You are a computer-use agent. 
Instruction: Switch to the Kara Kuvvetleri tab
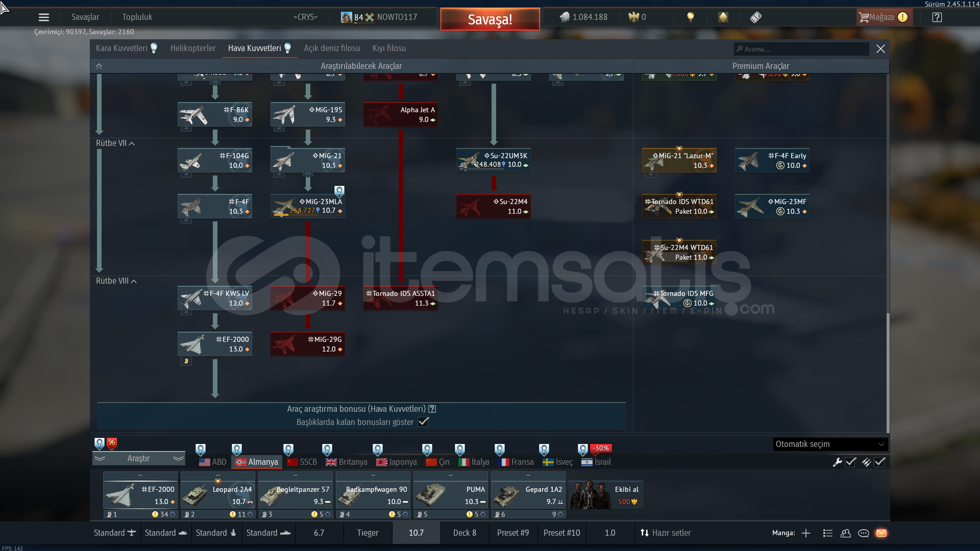(127, 48)
